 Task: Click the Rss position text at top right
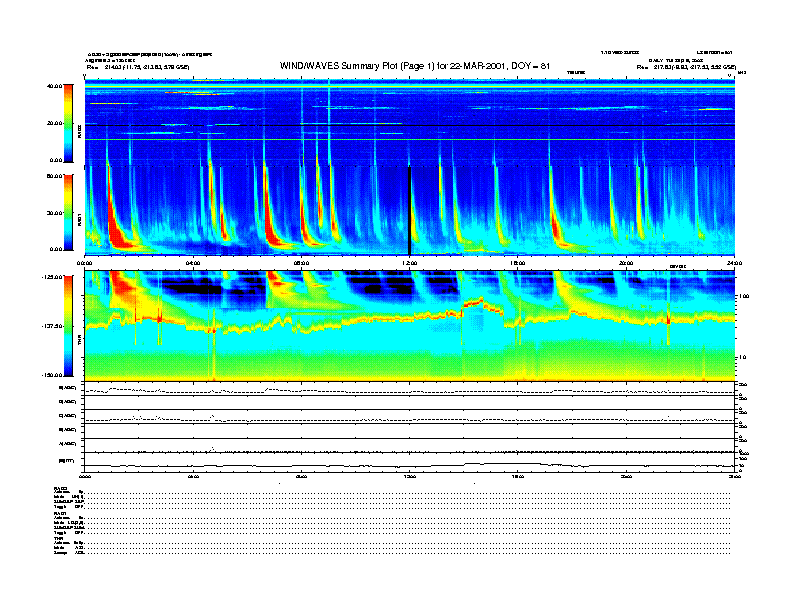[x=686, y=67]
